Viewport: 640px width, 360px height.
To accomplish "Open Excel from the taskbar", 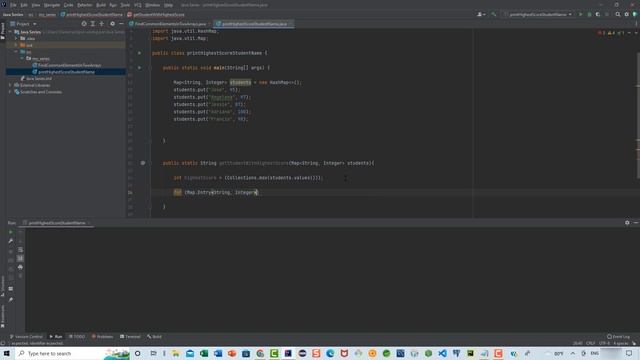I will tap(204, 353).
